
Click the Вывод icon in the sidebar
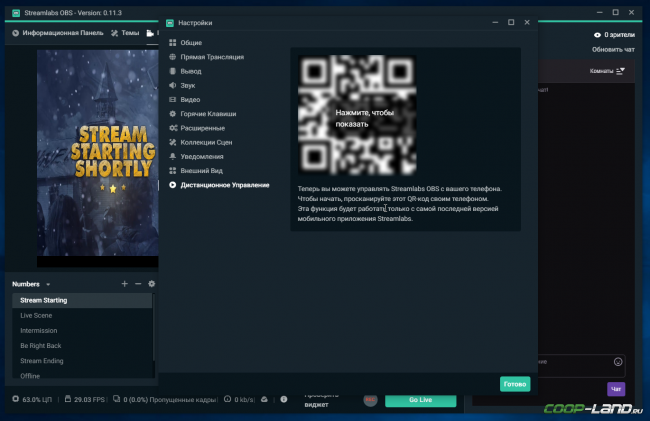(x=172, y=71)
